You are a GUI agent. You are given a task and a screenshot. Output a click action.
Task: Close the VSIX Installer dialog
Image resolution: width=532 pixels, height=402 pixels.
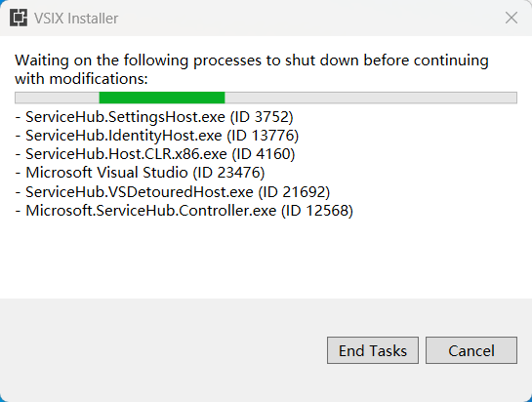(x=511, y=18)
